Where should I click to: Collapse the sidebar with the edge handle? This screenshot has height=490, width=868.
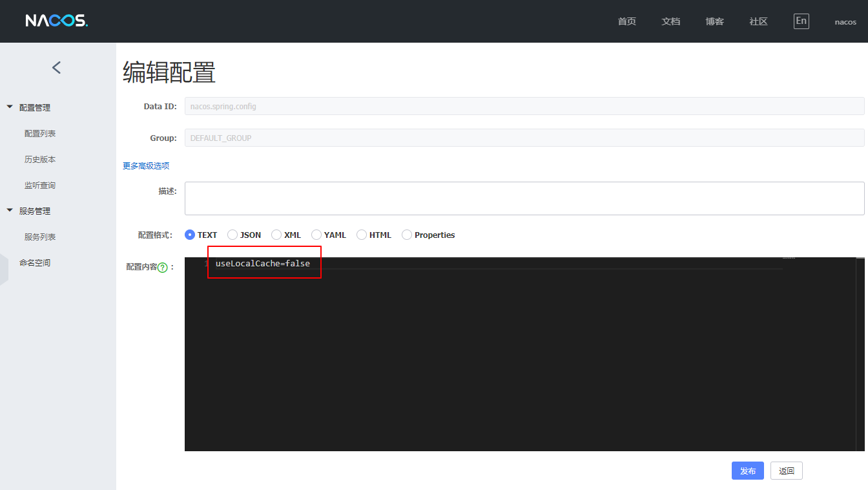coord(4,270)
